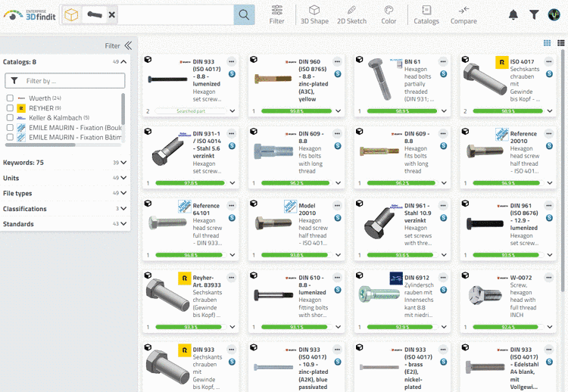Screen dimensions: 568x392
Task: Expand the Reference 20010 card chevron
Action: point(550,183)
